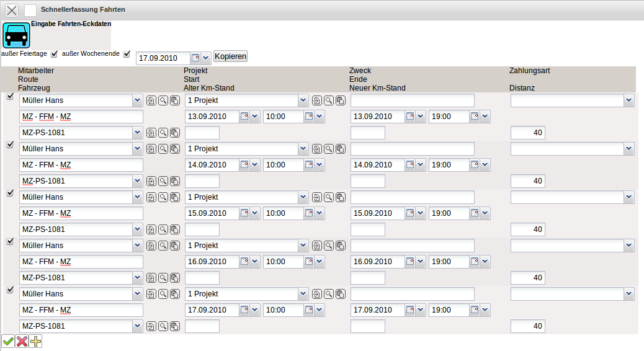The width and height of the screenshot is (644, 351).
Task: Click the Zweck text field of the 15.09.2010 trip
Action: pos(412,197)
